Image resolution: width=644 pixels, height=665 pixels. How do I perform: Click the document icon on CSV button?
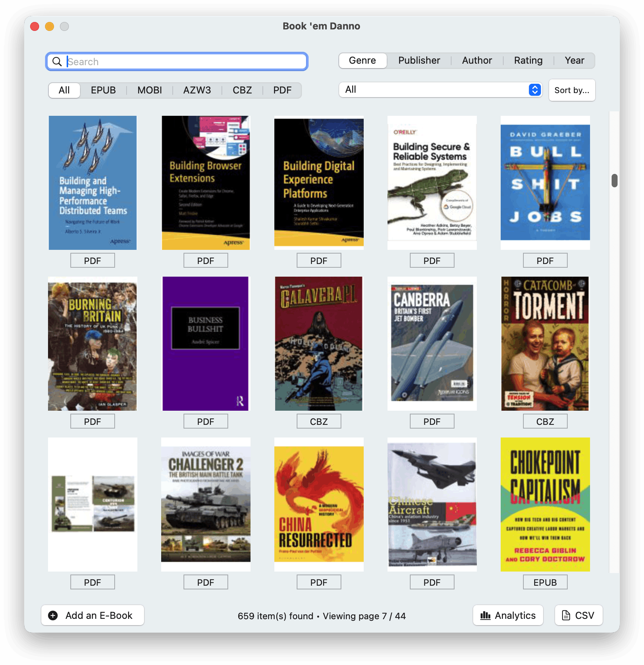tap(566, 615)
